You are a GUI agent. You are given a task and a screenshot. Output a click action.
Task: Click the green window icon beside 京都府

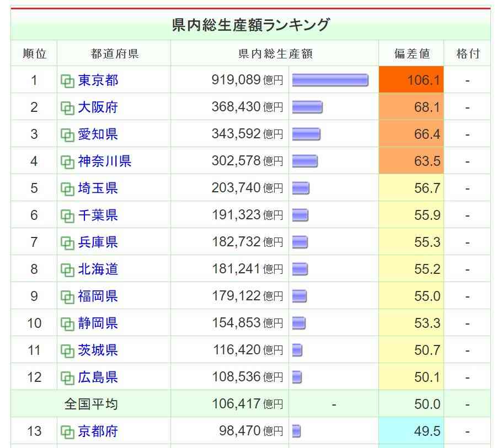coord(67,432)
